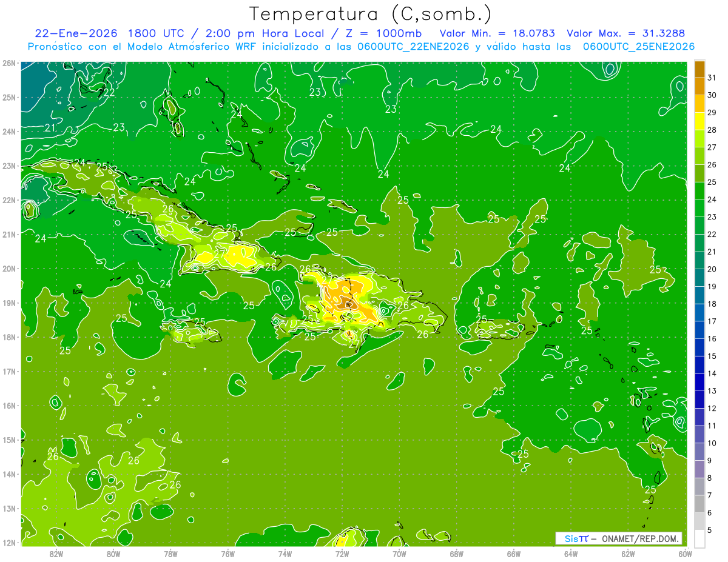Click the '19N' latitude axis label
Image resolution: width=728 pixels, height=562 pixels.
pos(8,303)
